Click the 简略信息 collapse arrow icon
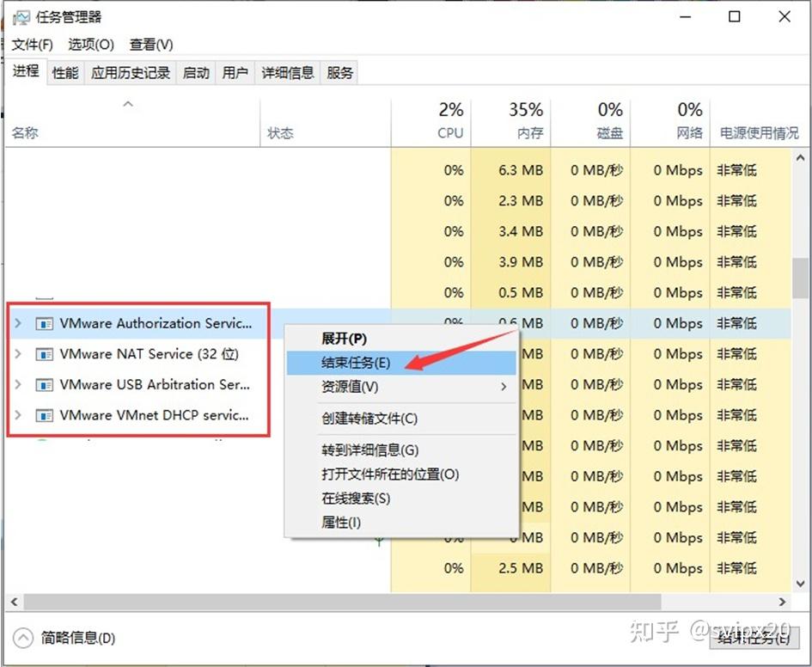This screenshot has height=667, width=812. click(x=23, y=638)
